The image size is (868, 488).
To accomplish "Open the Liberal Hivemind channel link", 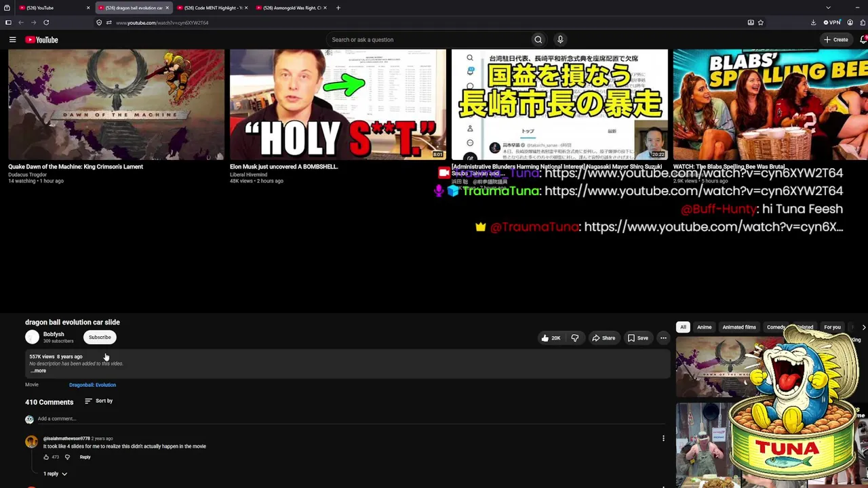I will (x=248, y=174).
